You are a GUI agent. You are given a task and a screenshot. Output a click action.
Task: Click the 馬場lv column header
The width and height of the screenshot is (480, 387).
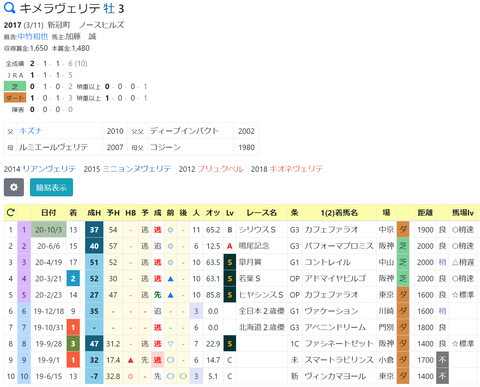coord(463,212)
